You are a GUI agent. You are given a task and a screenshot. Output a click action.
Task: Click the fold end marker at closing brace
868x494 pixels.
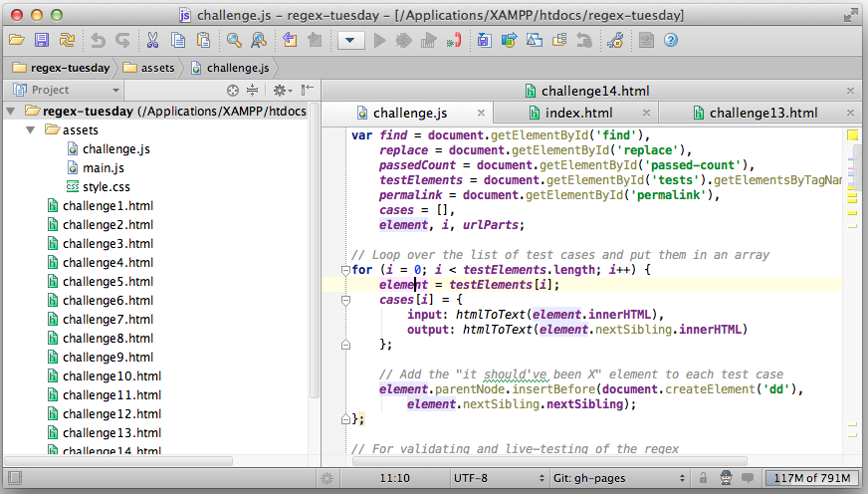click(345, 419)
